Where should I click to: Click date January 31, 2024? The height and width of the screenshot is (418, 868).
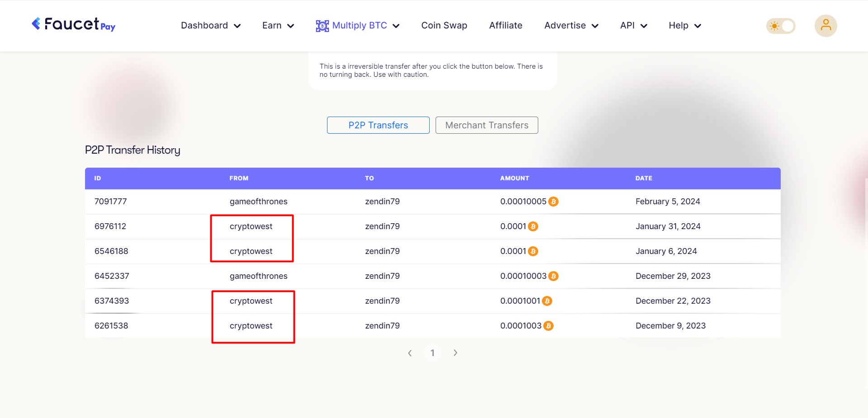[668, 226]
